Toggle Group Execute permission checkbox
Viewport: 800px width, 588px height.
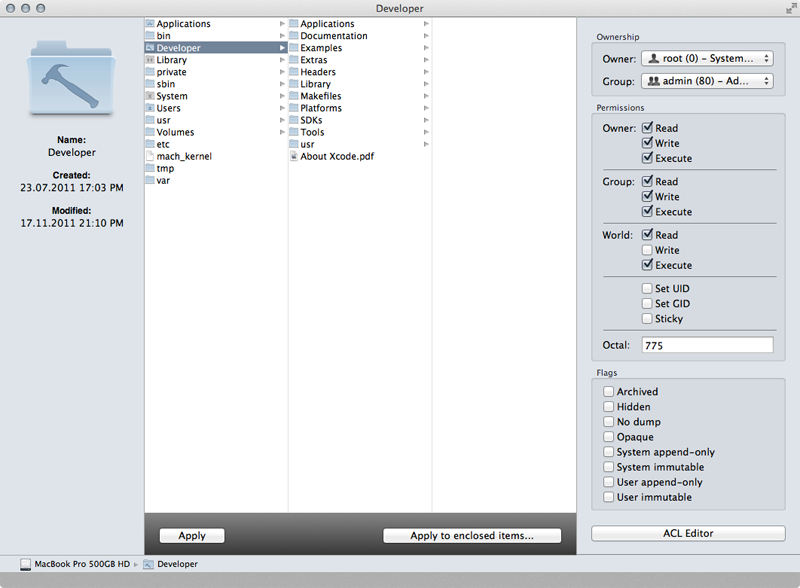(x=647, y=211)
